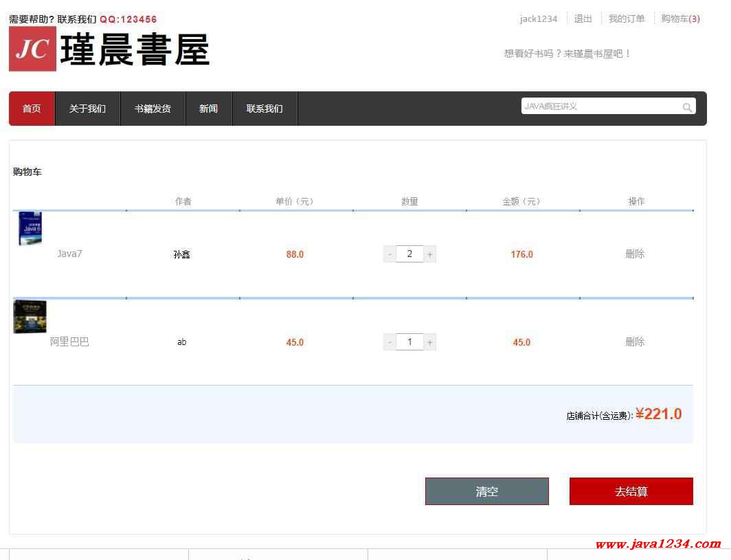Open the Java7 book cover thumbnail
731x560 pixels.
(30, 229)
